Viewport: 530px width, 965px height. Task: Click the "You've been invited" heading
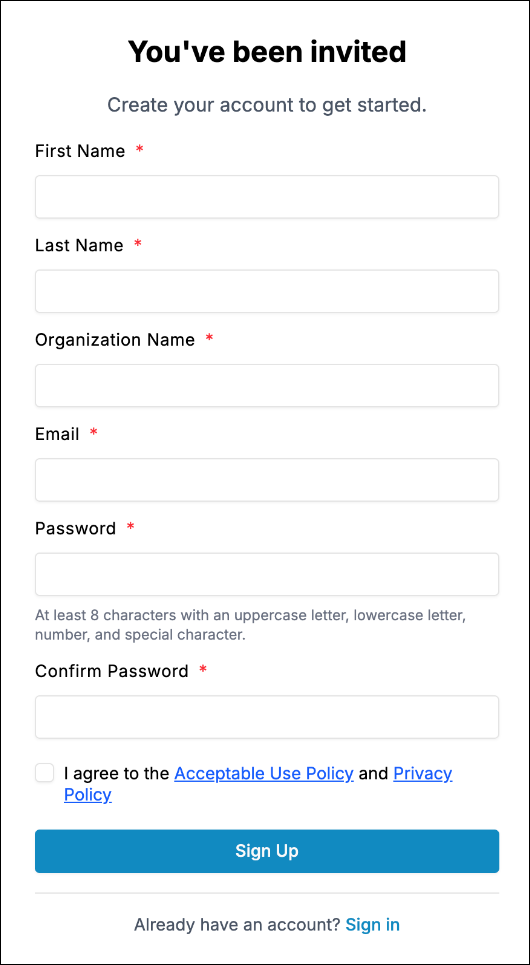pyautogui.click(x=267, y=52)
